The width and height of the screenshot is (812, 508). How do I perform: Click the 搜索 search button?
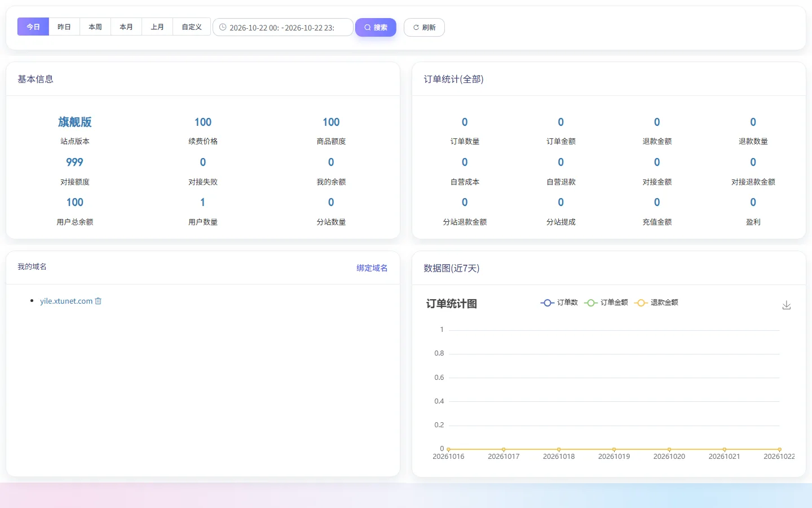pyautogui.click(x=376, y=27)
